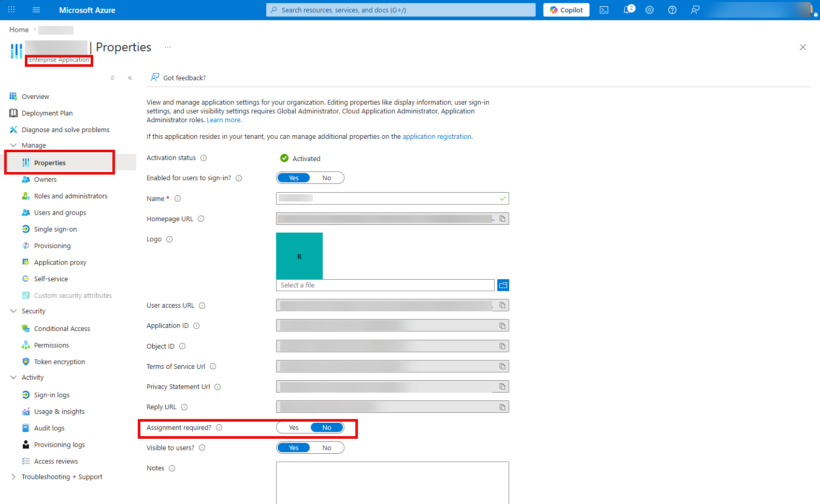Image resolution: width=820 pixels, height=504 pixels.
Task: Click the help question mark icon
Action: click(672, 10)
